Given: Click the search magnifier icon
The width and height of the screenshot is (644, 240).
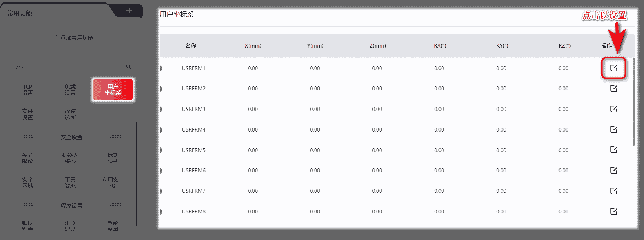Looking at the screenshot, I should [129, 67].
